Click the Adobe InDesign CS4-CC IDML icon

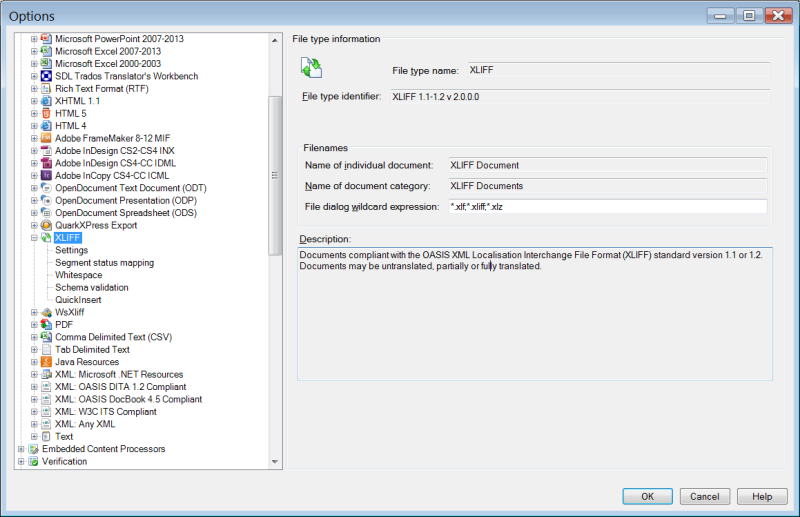pos(46,163)
